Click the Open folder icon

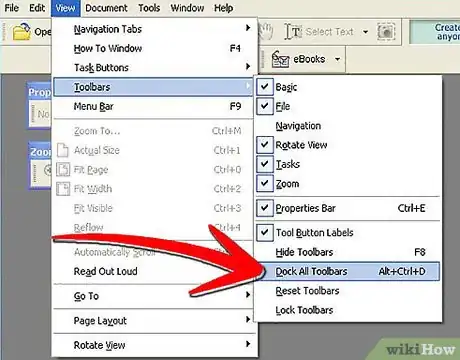[21, 32]
